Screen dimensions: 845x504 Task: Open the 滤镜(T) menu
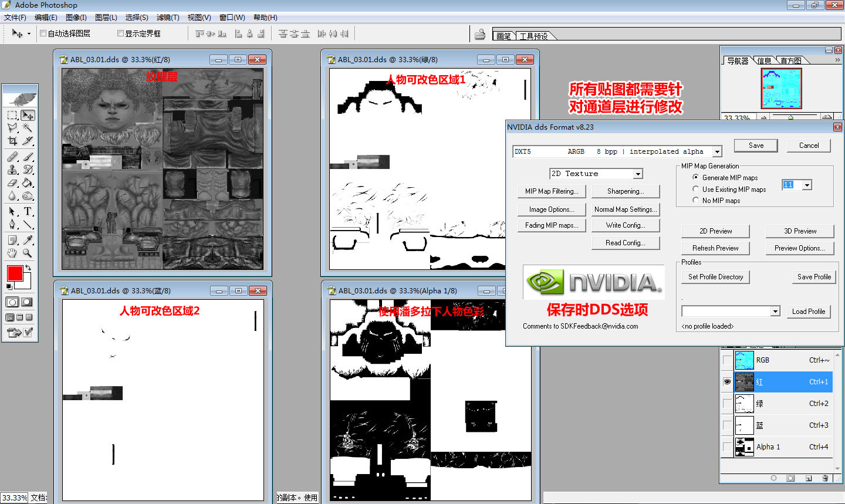168,18
